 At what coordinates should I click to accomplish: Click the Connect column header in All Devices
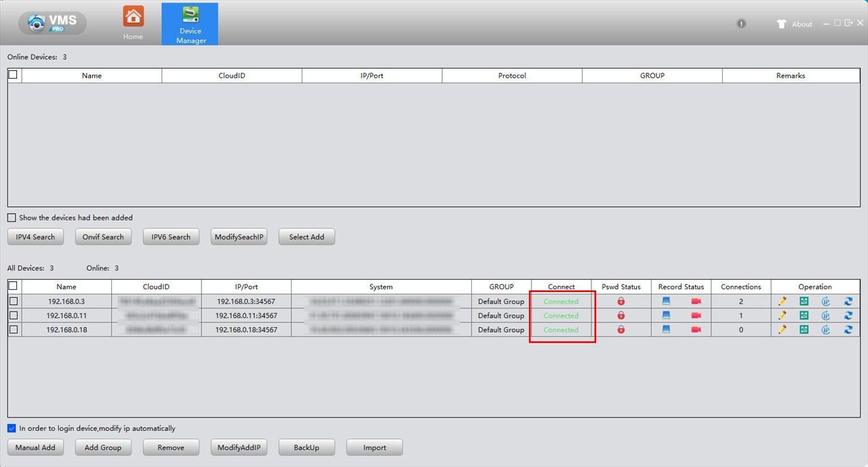(561, 286)
